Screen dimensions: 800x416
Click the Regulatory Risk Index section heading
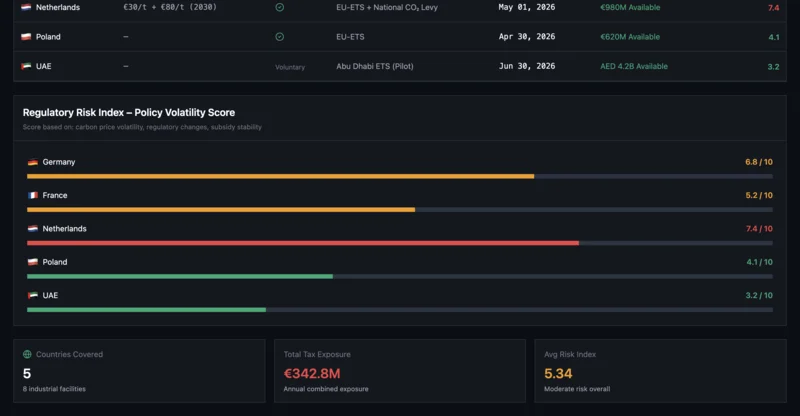coord(129,113)
